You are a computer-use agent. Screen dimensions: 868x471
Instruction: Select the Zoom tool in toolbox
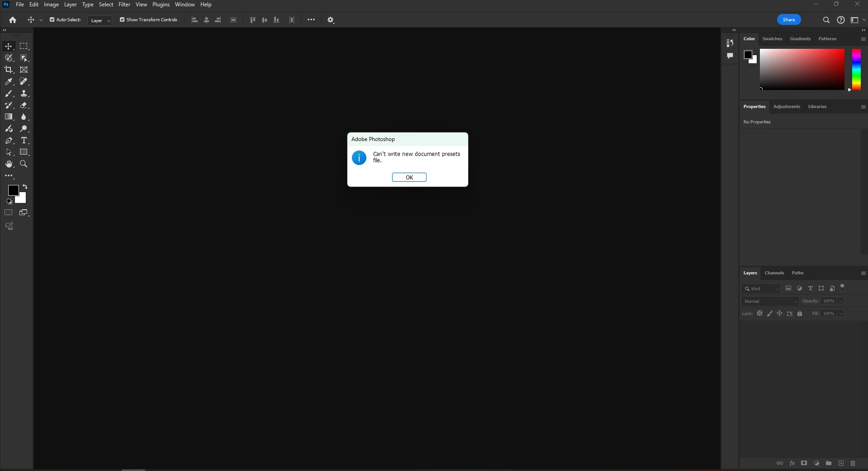(x=24, y=164)
